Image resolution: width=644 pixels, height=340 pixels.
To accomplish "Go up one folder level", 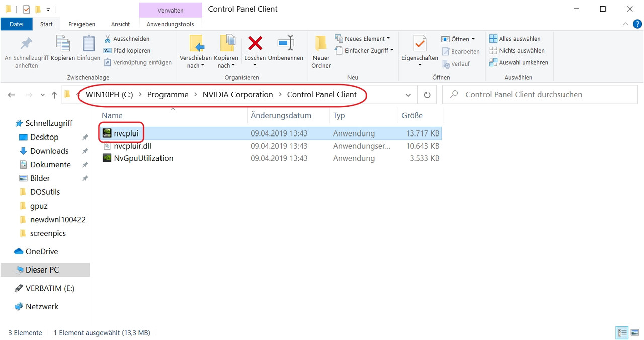I will [54, 95].
